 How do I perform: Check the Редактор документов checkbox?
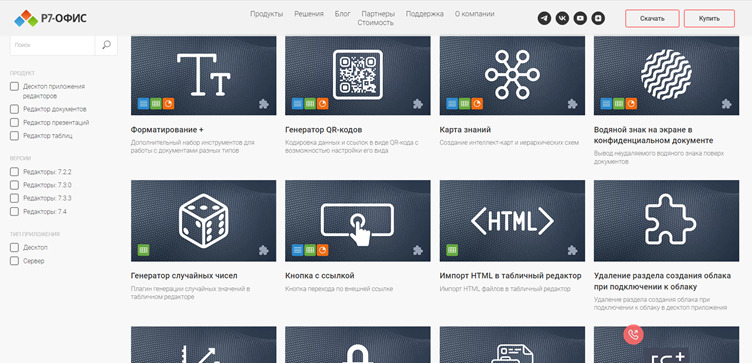pos(14,109)
